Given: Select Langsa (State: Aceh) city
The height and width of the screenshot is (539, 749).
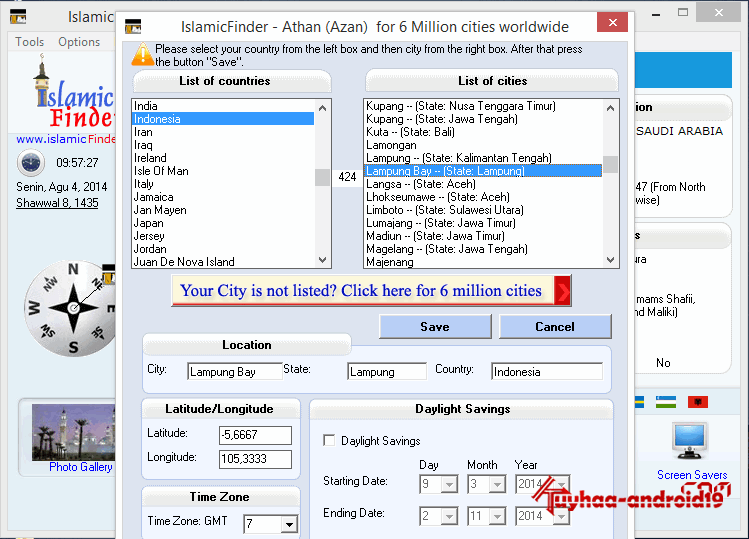Looking at the screenshot, I should click(x=483, y=184).
